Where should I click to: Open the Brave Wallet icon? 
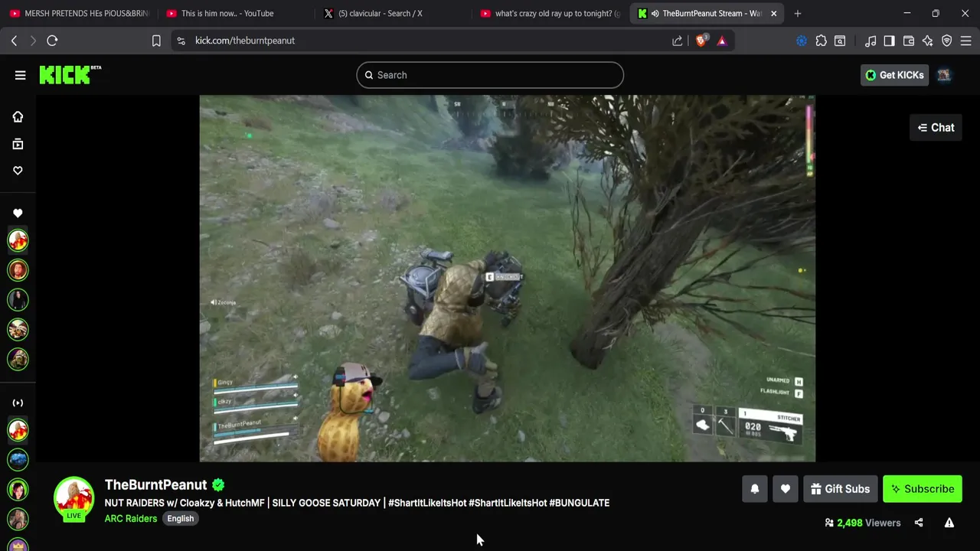pyautogui.click(x=909, y=41)
